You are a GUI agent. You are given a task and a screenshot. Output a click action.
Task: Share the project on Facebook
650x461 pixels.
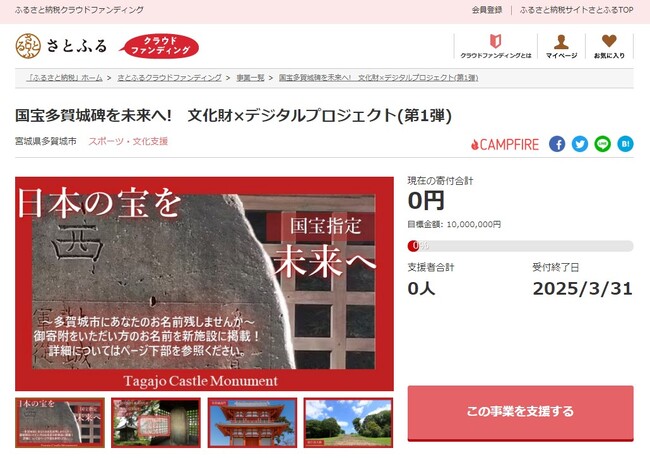pyautogui.click(x=557, y=144)
